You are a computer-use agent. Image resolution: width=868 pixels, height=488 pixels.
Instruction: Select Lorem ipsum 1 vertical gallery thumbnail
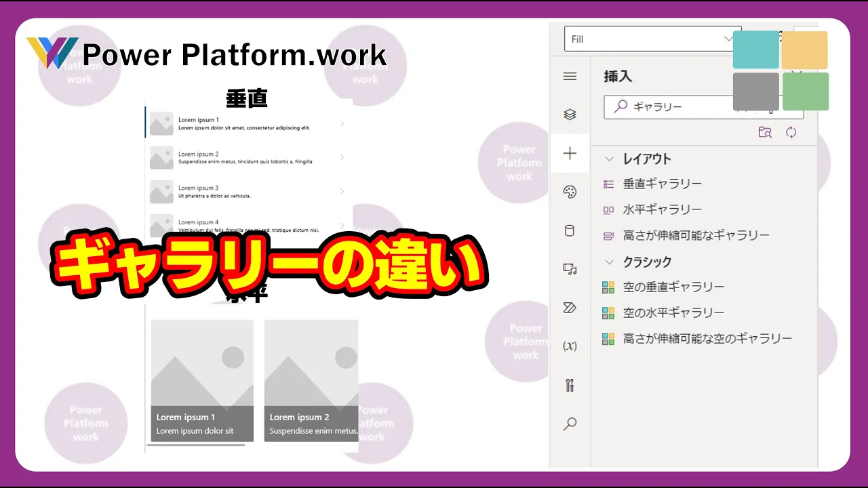pos(162,123)
